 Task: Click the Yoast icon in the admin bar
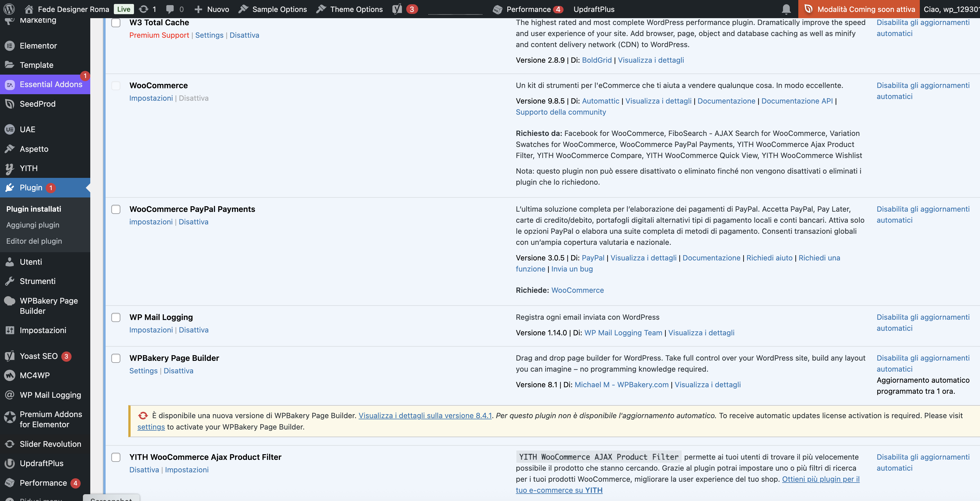[x=397, y=9]
